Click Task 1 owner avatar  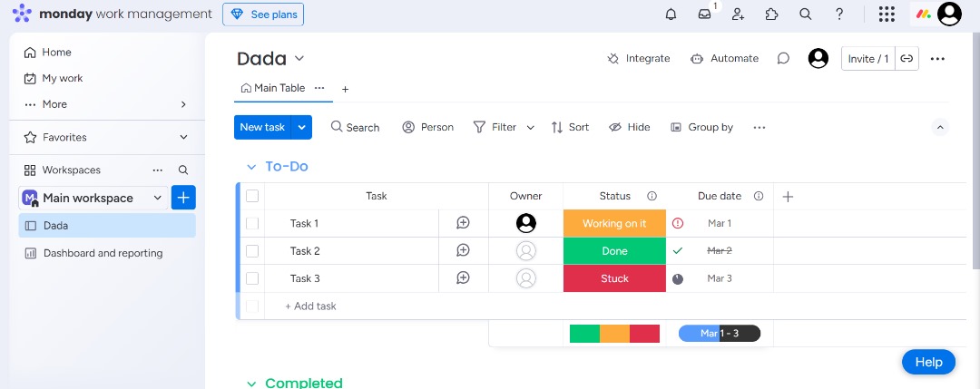[x=526, y=223]
